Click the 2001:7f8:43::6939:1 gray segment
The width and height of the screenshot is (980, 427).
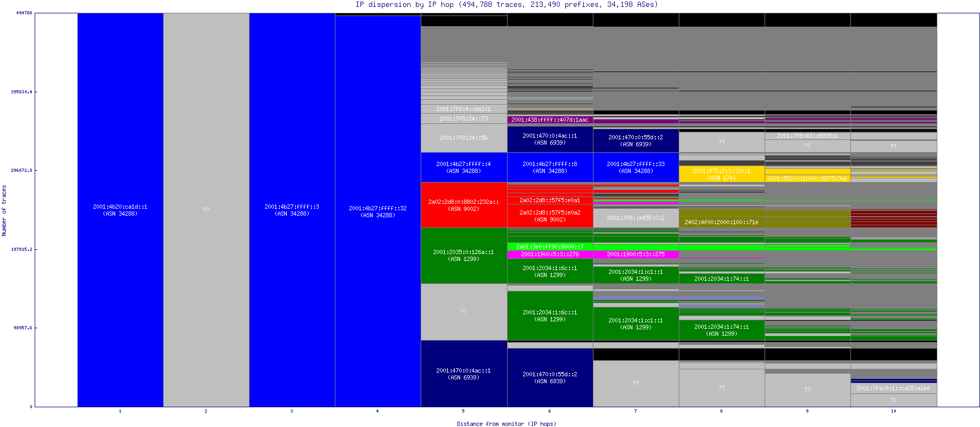coord(807,136)
